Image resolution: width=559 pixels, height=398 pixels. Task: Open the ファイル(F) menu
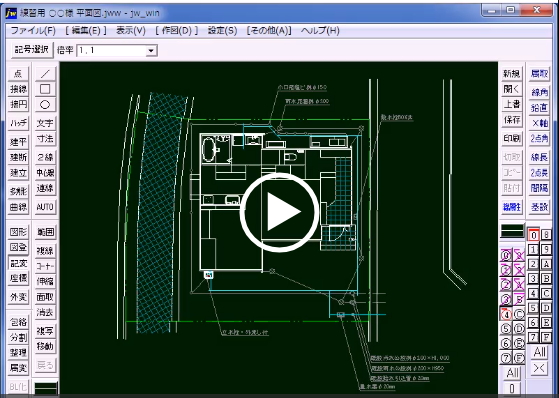click(33, 31)
